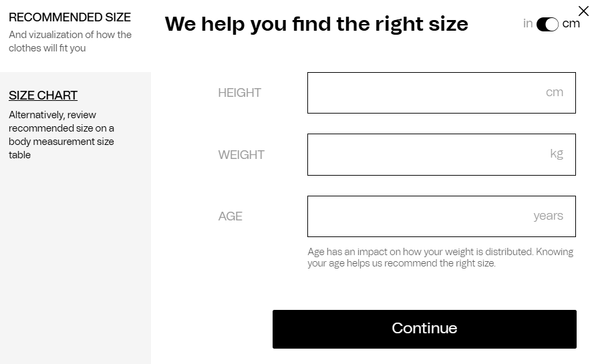Click into the Weight input field
590x364 pixels.
(428, 154)
